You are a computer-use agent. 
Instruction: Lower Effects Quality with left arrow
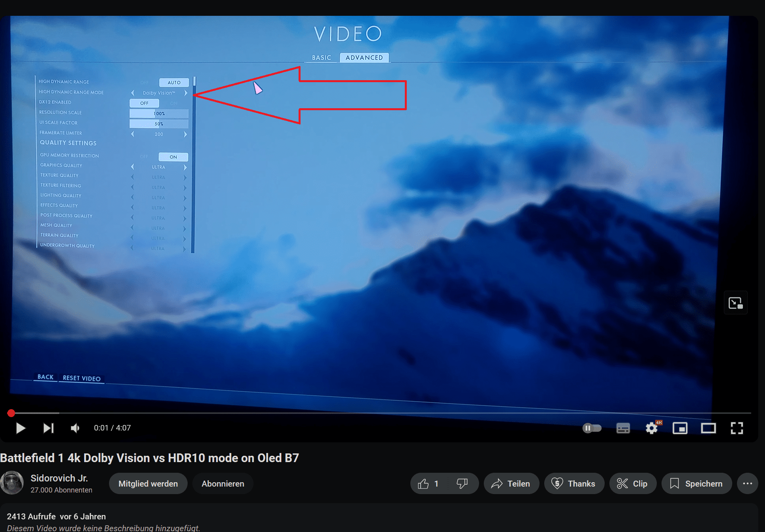coord(132,207)
